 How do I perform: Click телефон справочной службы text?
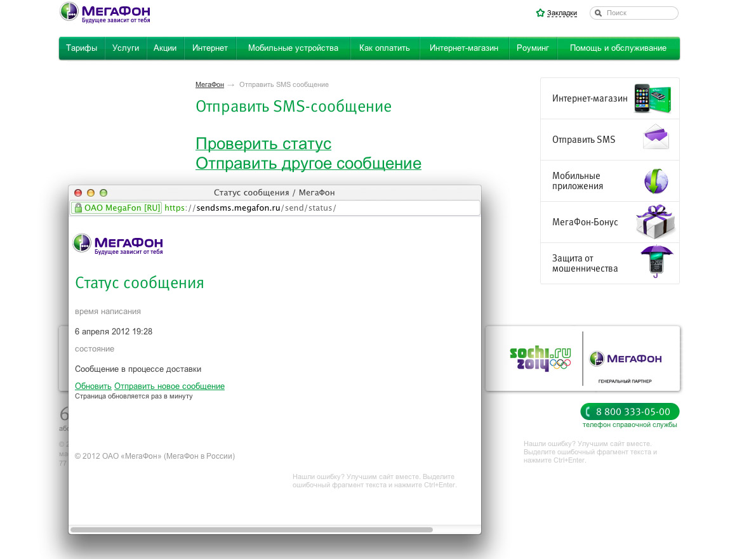coord(630,424)
